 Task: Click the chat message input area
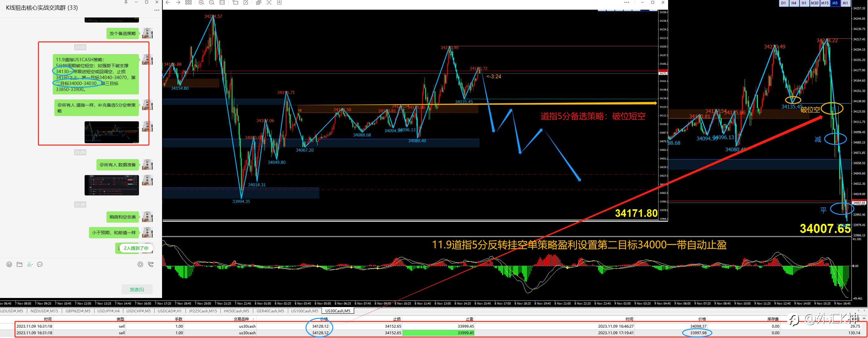(81, 277)
